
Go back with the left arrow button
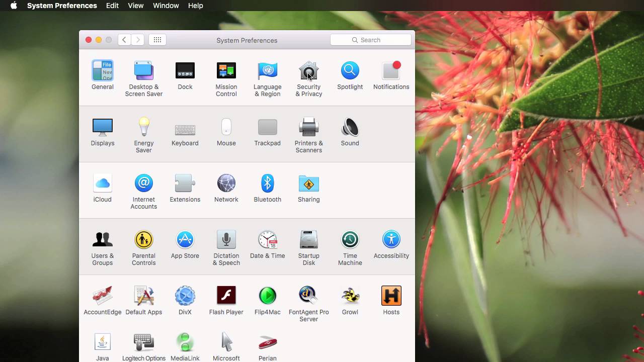[124, 40]
